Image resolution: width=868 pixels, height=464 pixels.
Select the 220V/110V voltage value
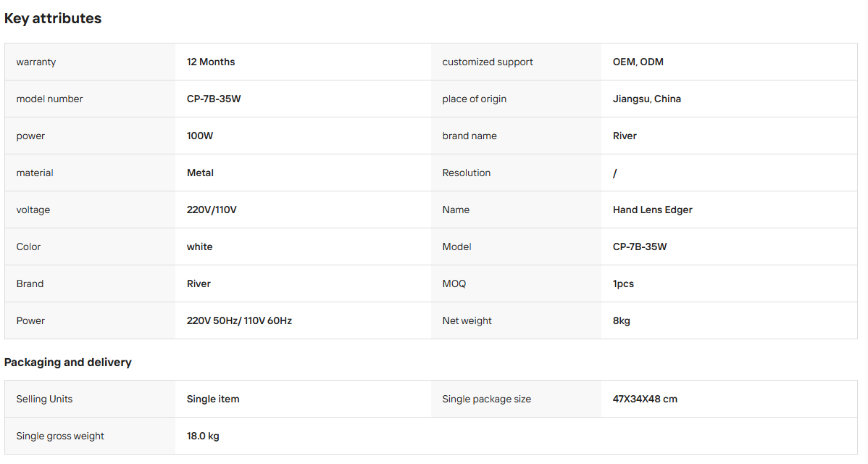pyautogui.click(x=212, y=210)
